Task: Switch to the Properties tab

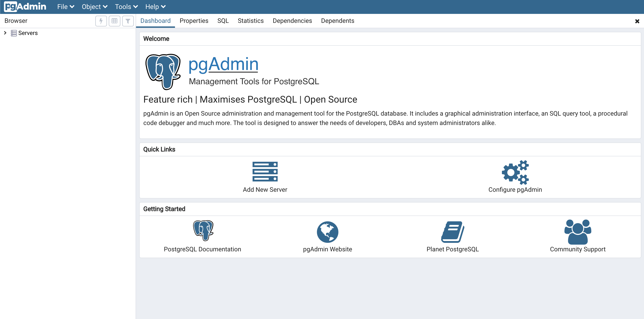Action: [x=194, y=21]
